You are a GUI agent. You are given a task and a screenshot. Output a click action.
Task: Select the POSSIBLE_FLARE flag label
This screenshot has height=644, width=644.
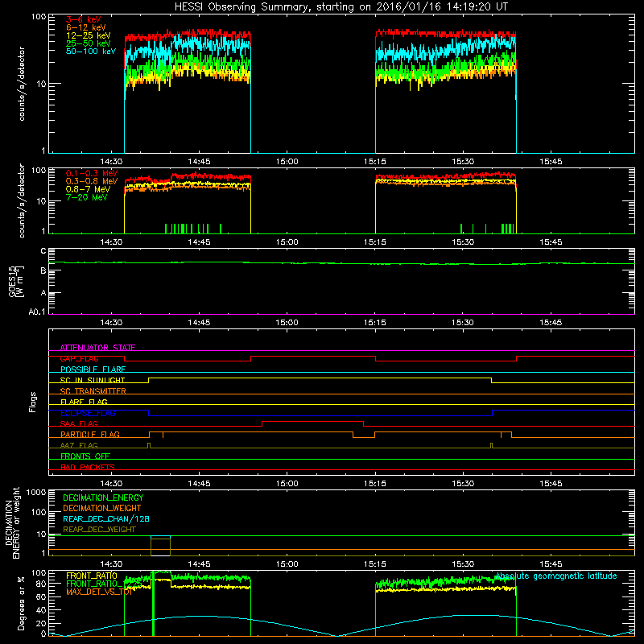[x=93, y=369]
